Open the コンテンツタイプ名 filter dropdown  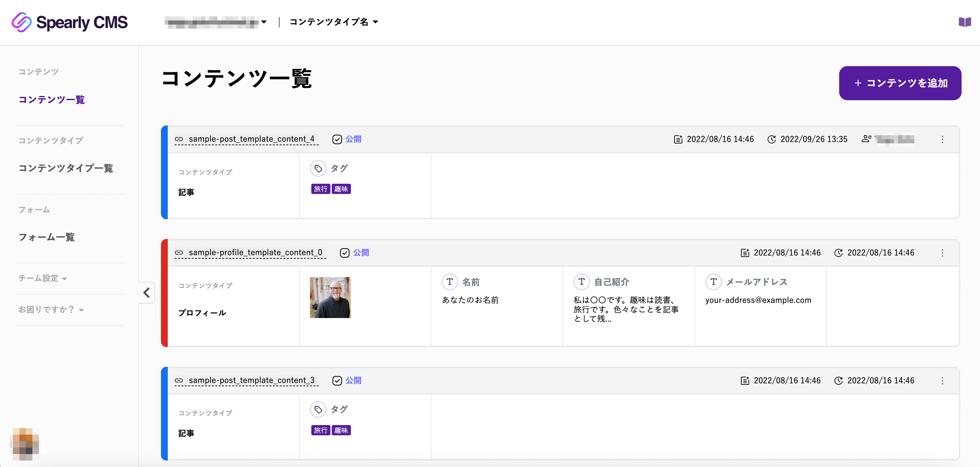pyautogui.click(x=333, y=22)
